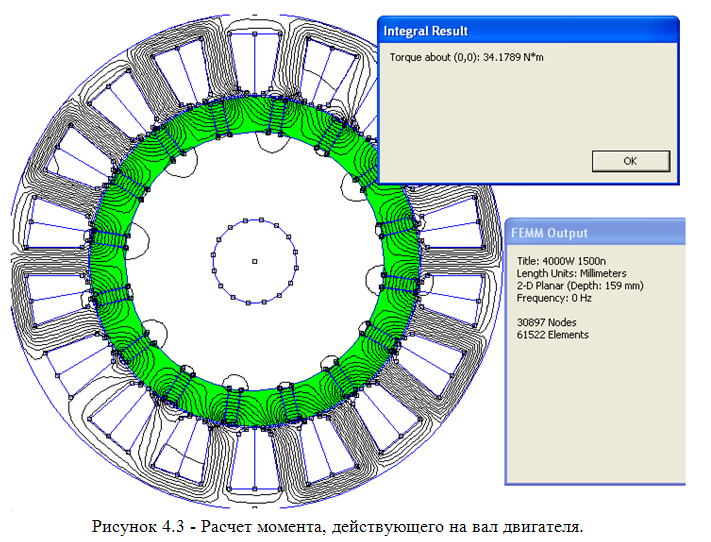Click OK in the Integral Result dialog

pos(629,160)
